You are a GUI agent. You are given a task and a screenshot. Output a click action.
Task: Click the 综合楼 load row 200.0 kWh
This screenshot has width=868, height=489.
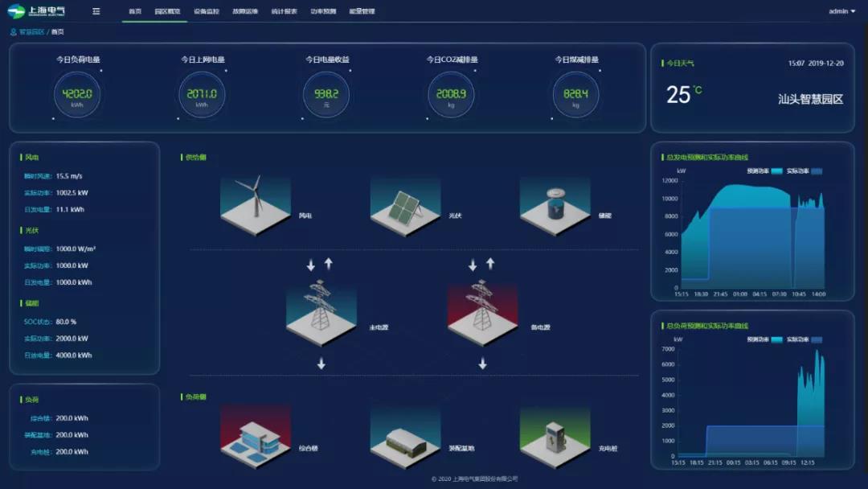59,418
